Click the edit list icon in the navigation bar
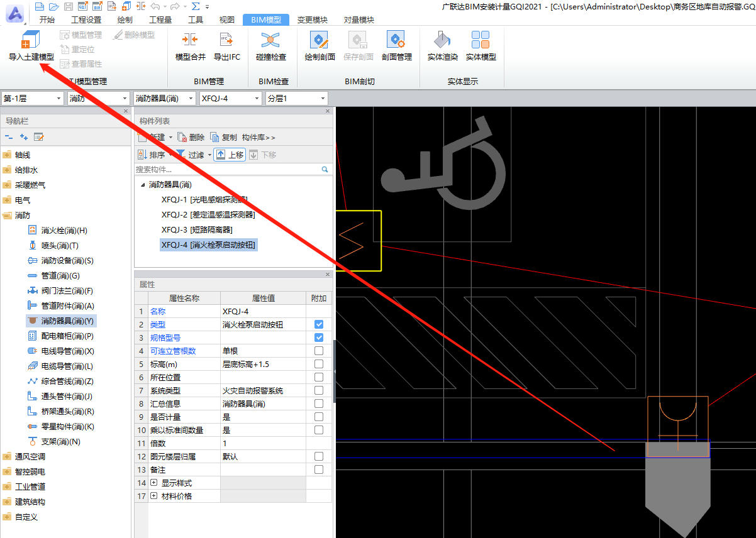 click(39, 137)
